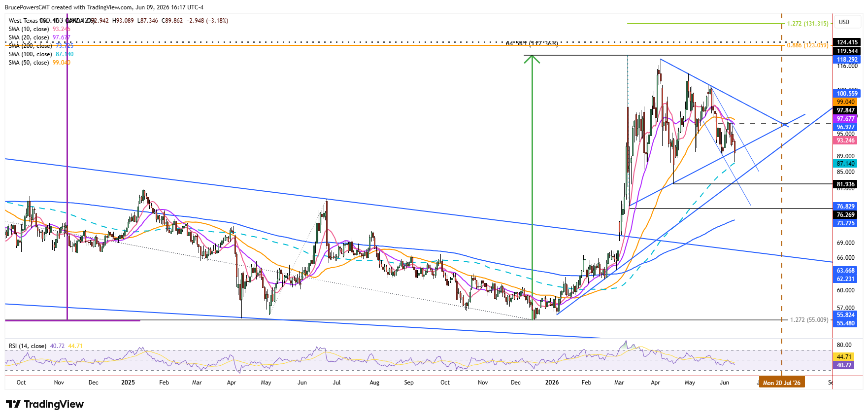Click the orange 99.040 price axis label

[846, 102]
